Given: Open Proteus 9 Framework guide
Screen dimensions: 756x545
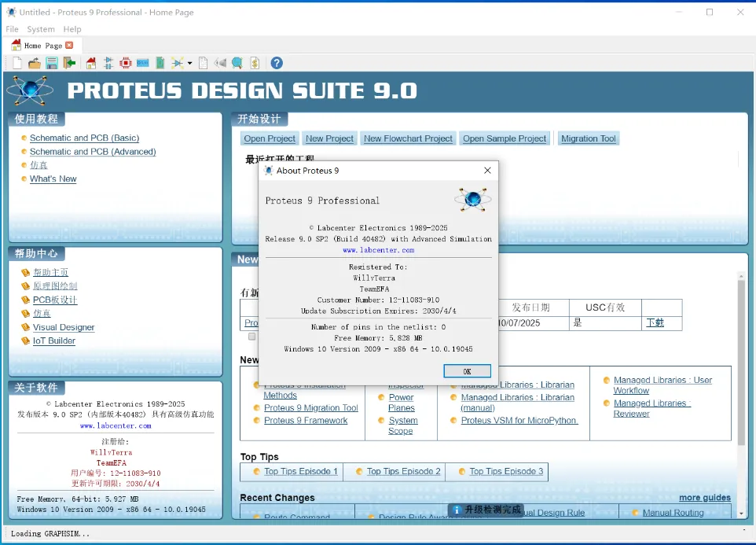Looking at the screenshot, I should (x=306, y=420).
